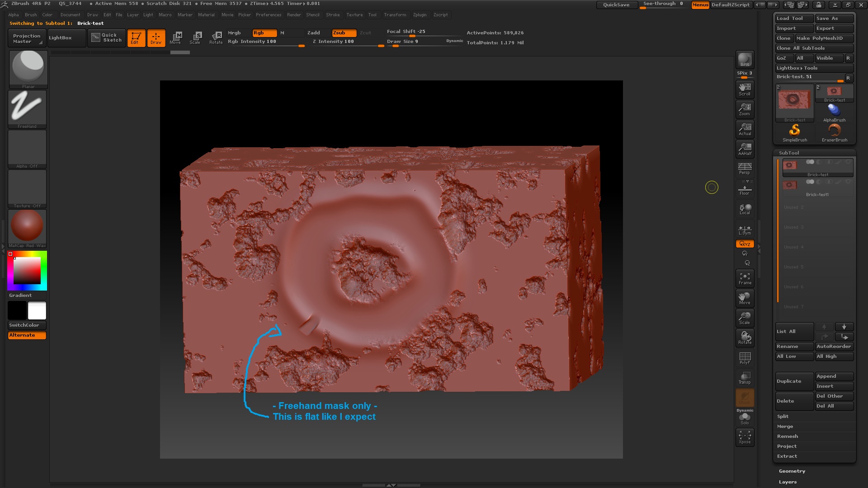The height and width of the screenshot is (488, 868).
Task: Click the Frame mesh icon
Action: click(x=745, y=278)
